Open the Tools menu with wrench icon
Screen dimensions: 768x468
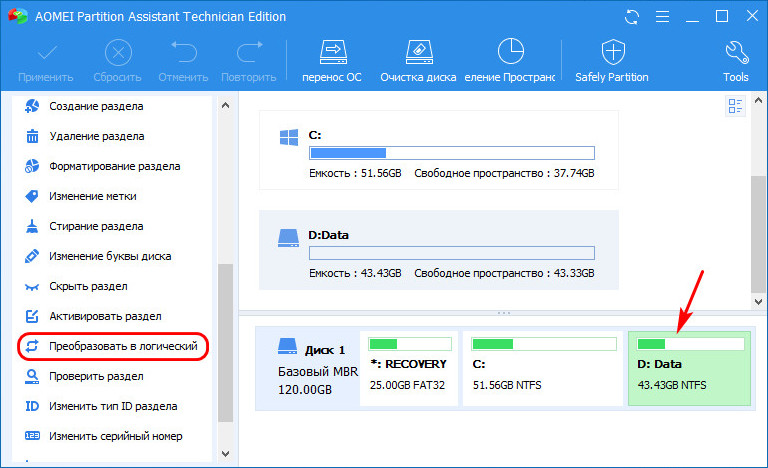(x=736, y=62)
